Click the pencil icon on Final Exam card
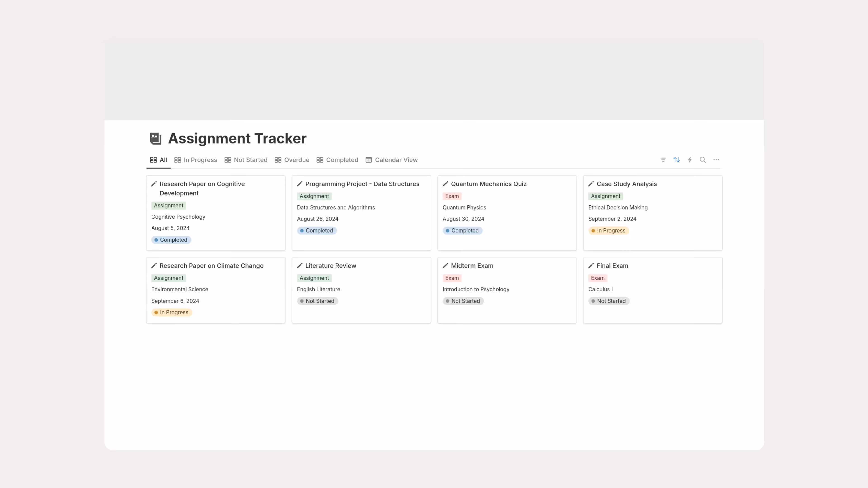The width and height of the screenshot is (868, 488). pos(591,266)
